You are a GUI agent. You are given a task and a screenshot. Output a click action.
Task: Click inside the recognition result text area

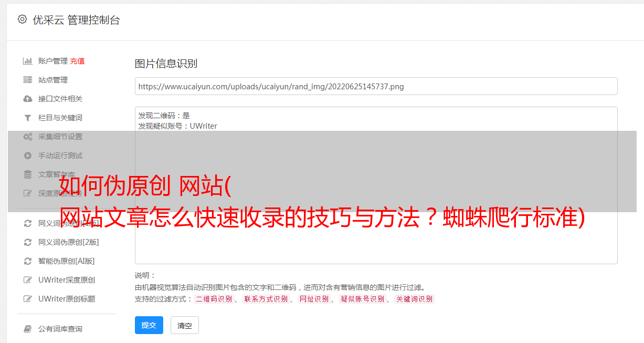point(376,185)
